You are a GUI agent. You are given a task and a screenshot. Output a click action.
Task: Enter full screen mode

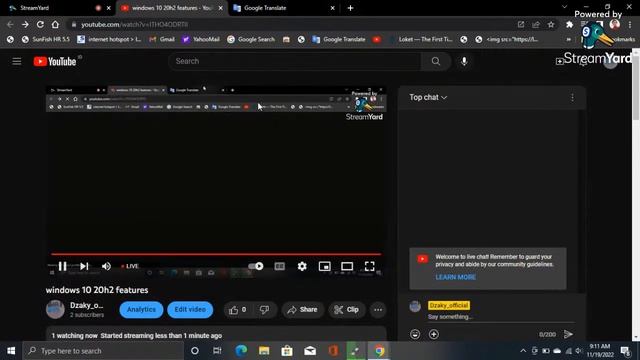pos(369,266)
